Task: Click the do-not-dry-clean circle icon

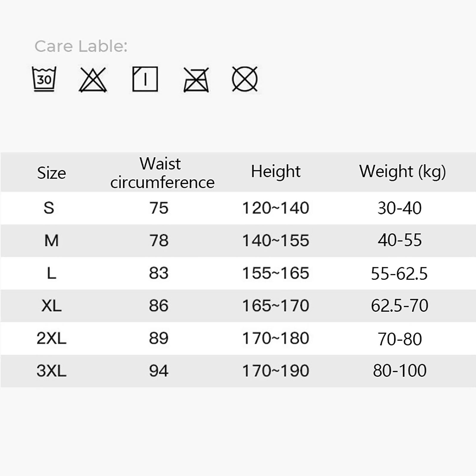Action: tap(245, 79)
